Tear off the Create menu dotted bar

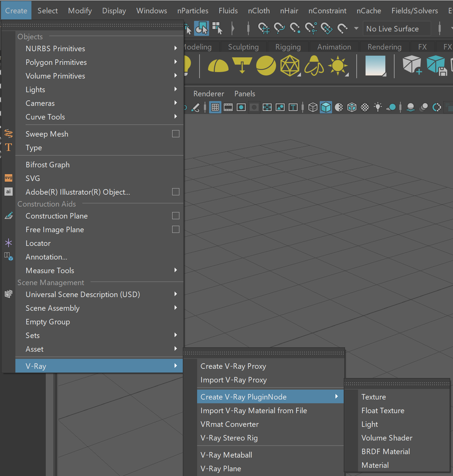tap(92, 25)
